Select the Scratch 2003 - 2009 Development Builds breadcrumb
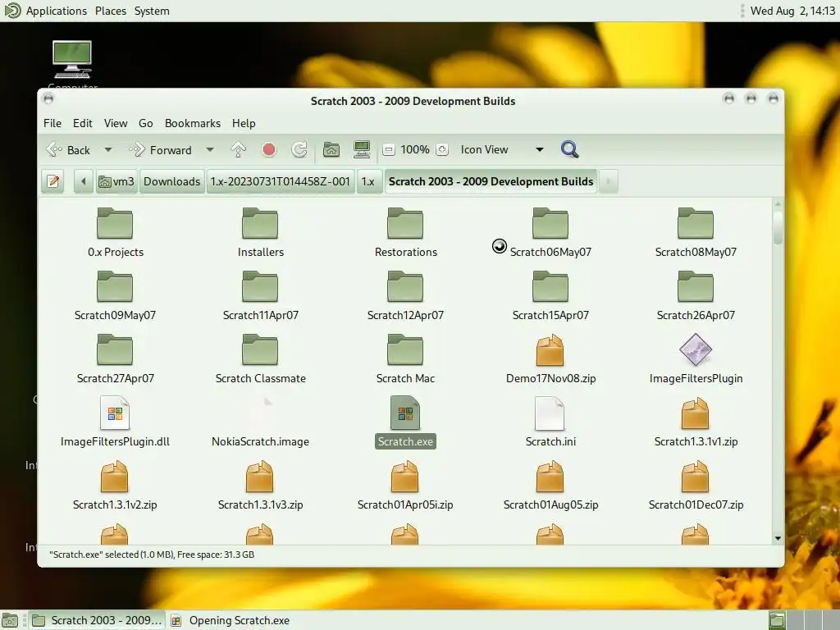Image resolution: width=840 pixels, height=630 pixels. coord(491,181)
